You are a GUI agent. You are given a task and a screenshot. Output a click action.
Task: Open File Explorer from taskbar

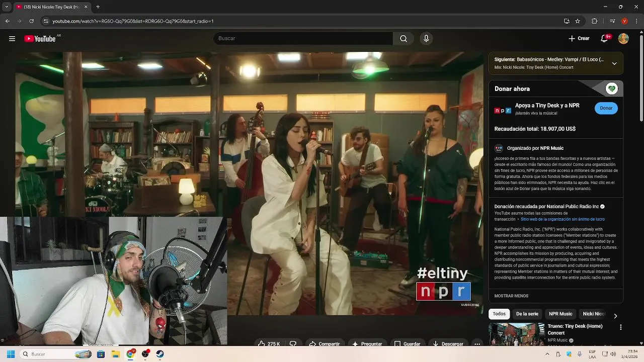pyautogui.click(x=115, y=354)
